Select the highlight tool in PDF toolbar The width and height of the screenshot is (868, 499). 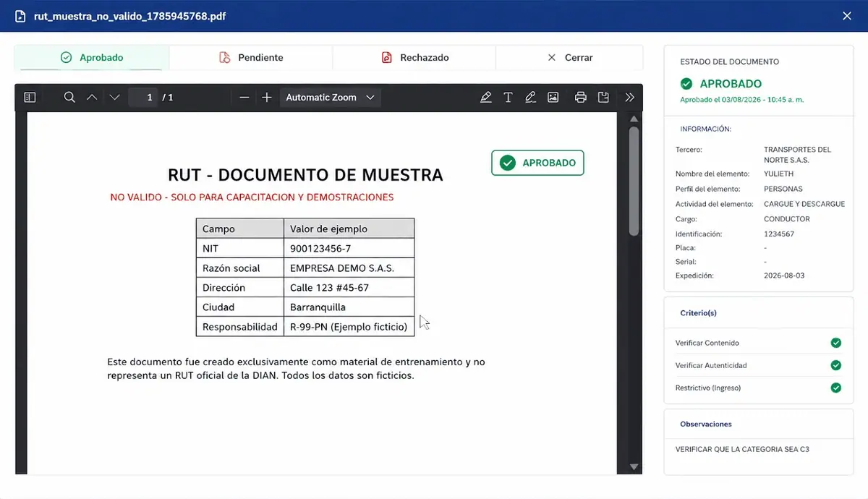pyautogui.click(x=486, y=97)
